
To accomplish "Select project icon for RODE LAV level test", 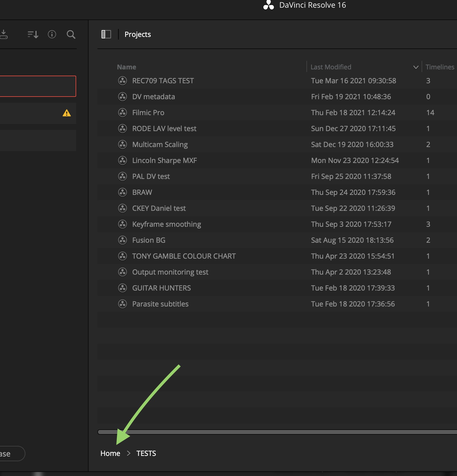I will [123, 128].
